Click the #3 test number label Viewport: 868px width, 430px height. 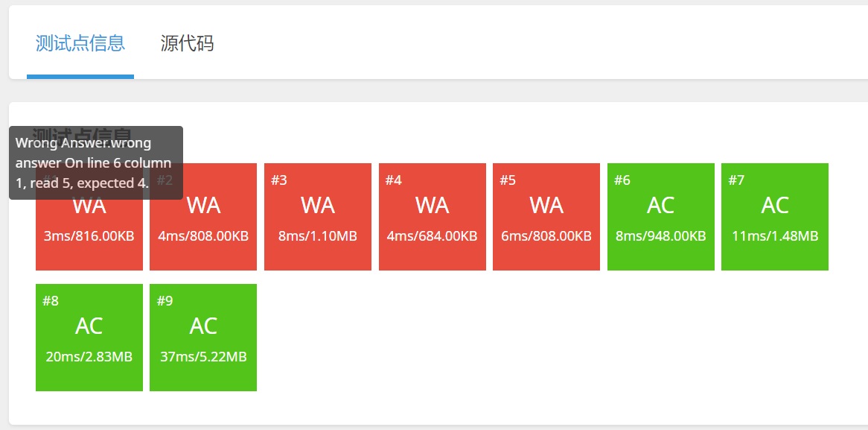(279, 180)
